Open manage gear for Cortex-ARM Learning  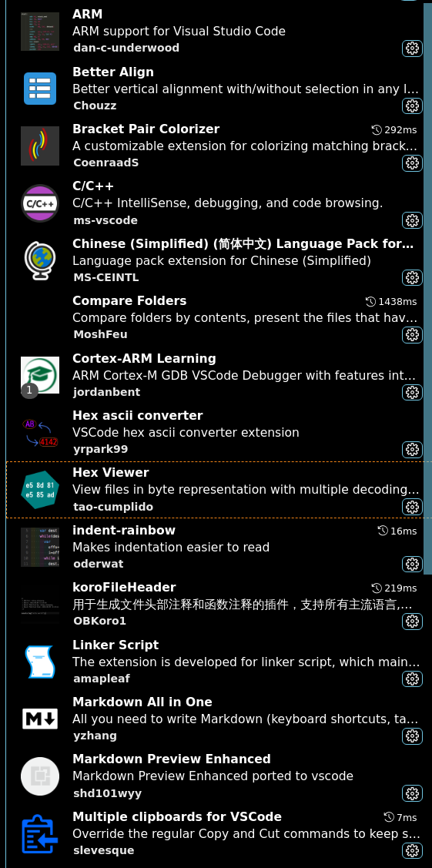coord(411,393)
